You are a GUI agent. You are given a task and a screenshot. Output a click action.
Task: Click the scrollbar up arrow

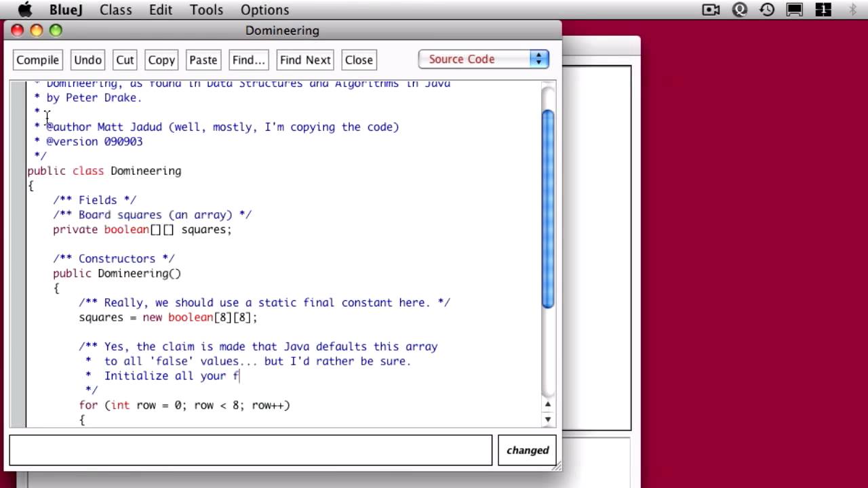click(548, 405)
